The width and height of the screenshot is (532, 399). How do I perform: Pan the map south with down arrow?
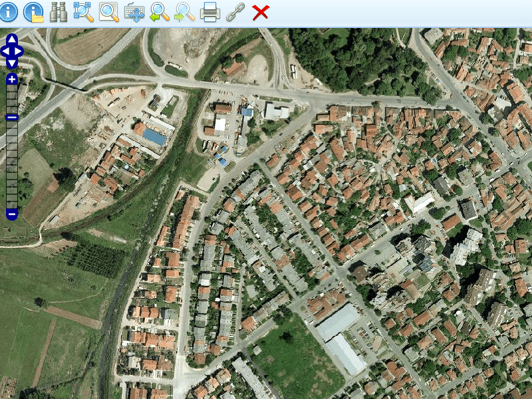click(x=12, y=63)
